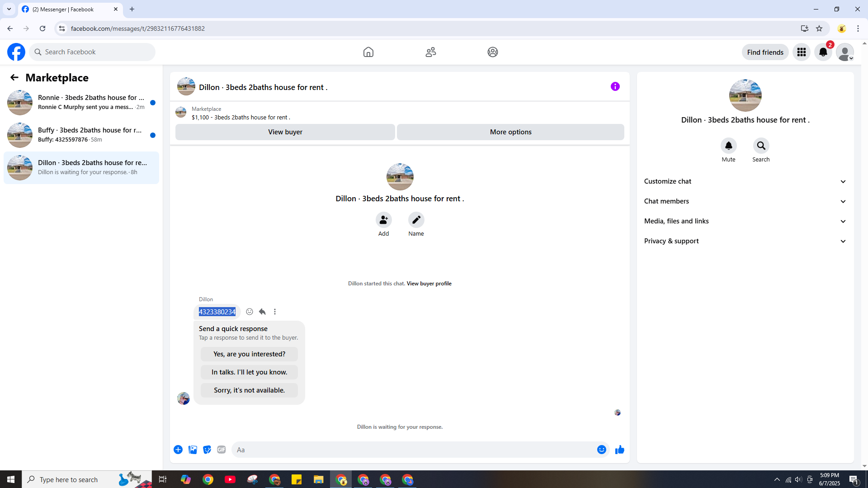
Task: Expand Media, files and links section
Action: click(x=745, y=221)
